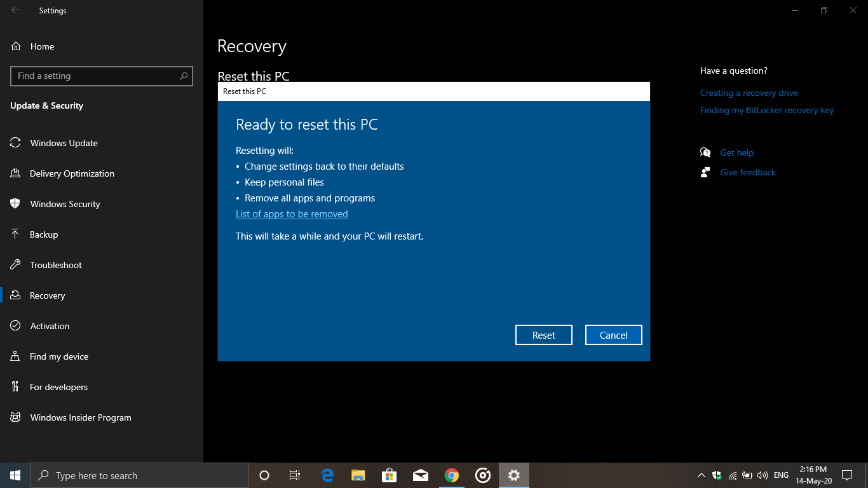Open the Mail app from the taskbar
The image size is (868, 488).
(420, 475)
